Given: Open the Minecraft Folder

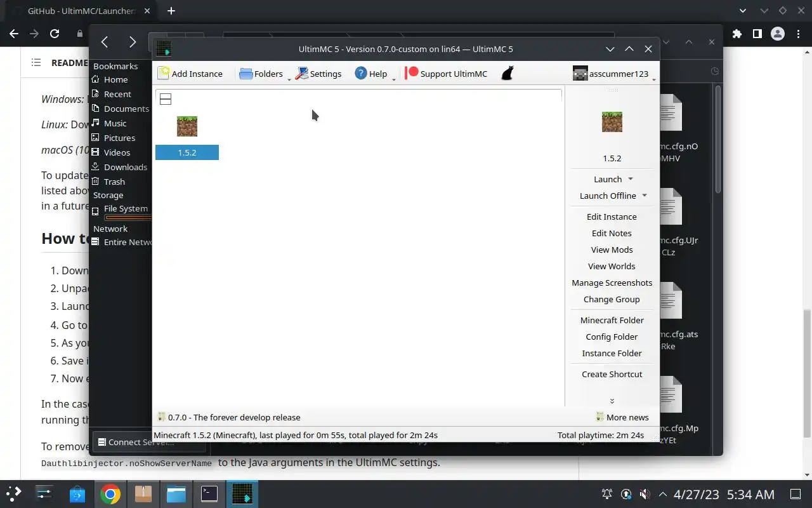Looking at the screenshot, I should (x=612, y=320).
